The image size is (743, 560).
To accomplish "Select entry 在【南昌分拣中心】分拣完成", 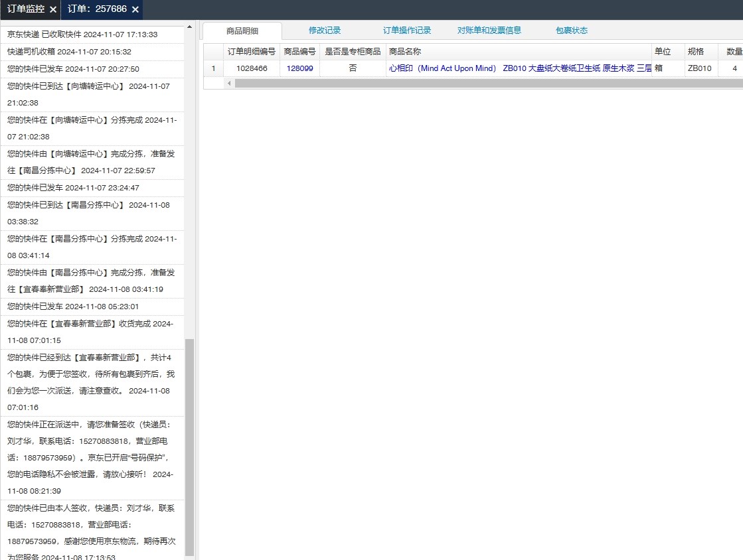I will (92, 247).
